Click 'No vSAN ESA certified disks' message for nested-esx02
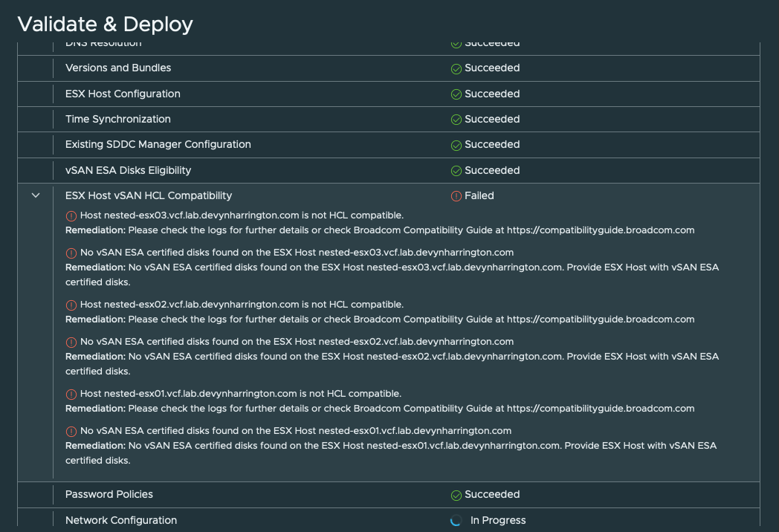The height and width of the screenshot is (532, 779). coord(297,341)
